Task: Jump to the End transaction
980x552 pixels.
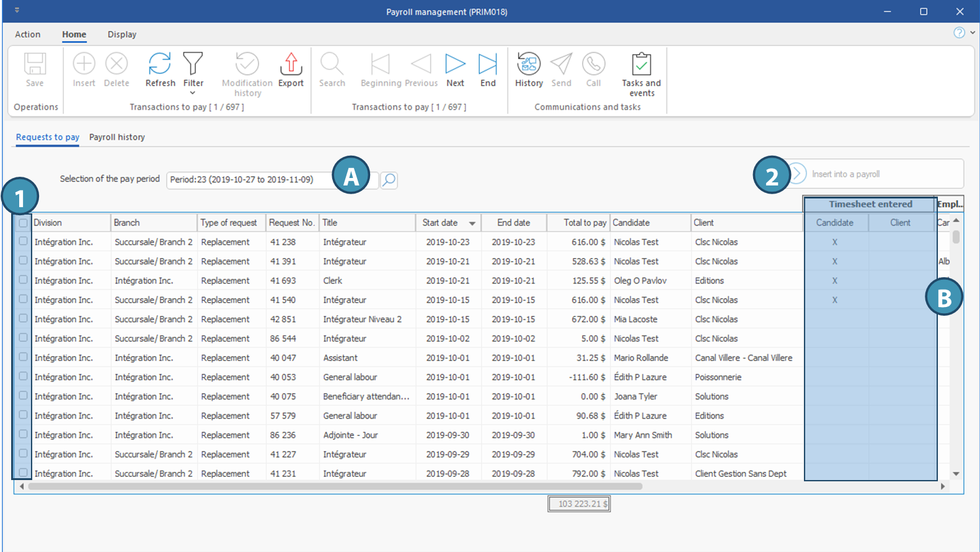Action: (488, 65)
